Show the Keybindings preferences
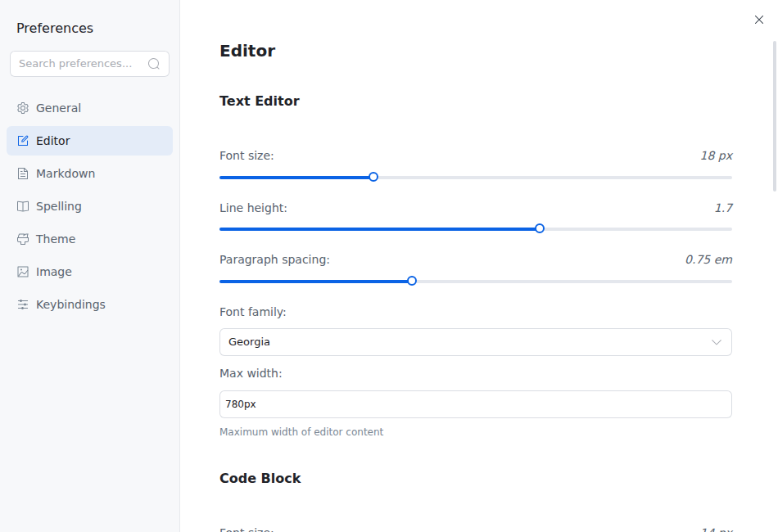 (x=89, y=304)
